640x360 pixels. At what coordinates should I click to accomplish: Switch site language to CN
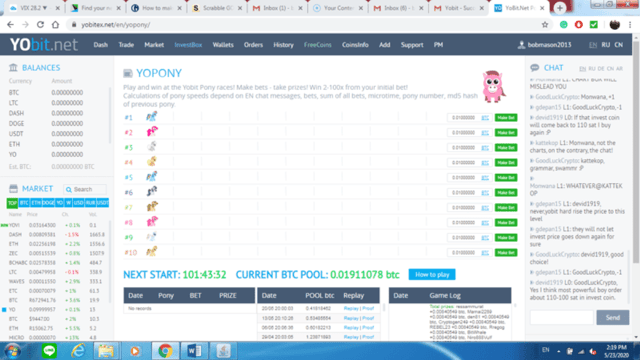point(619,45)
